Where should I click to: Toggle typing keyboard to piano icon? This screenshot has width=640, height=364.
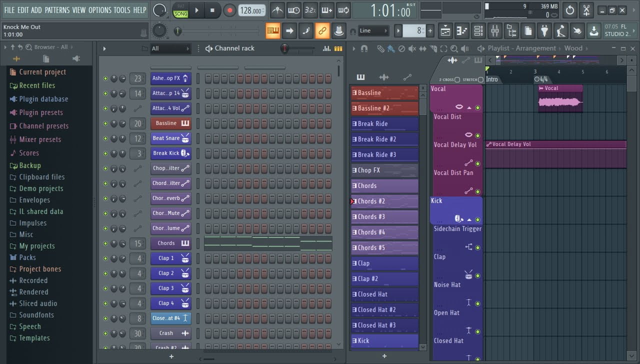273,30
